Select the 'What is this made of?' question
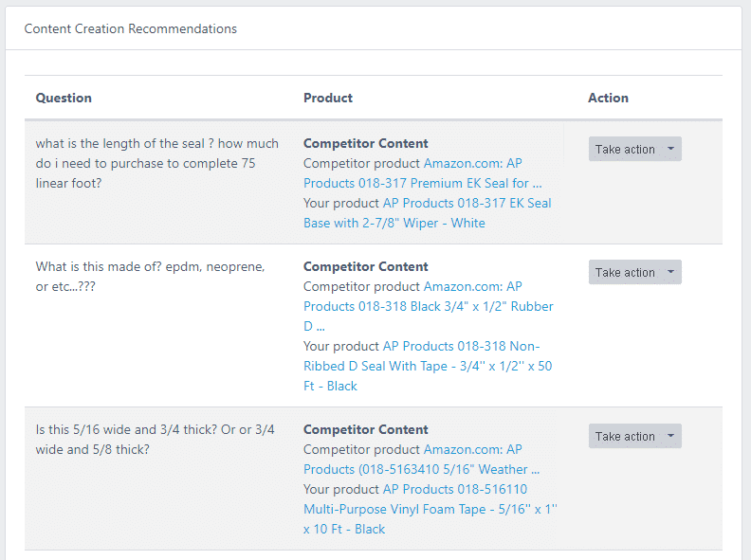The image size is (751, 560). [150, 277]
